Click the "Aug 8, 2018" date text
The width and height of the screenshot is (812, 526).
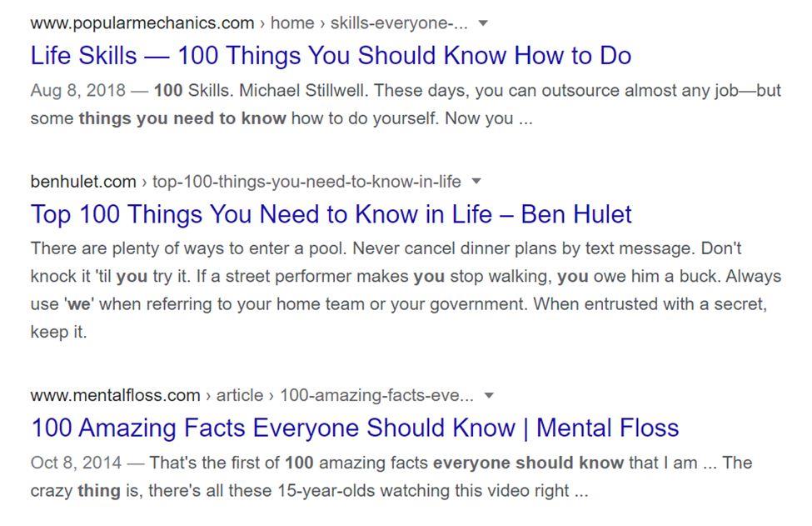(77, 90)
